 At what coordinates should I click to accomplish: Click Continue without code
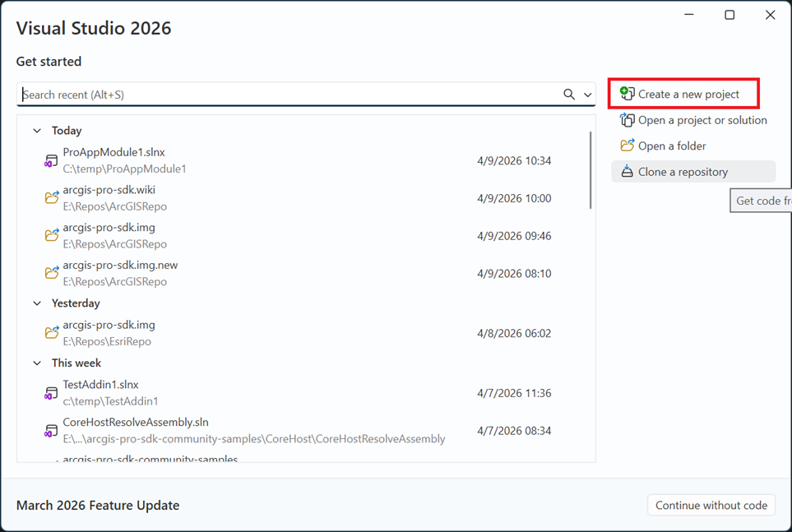(711, 505)
